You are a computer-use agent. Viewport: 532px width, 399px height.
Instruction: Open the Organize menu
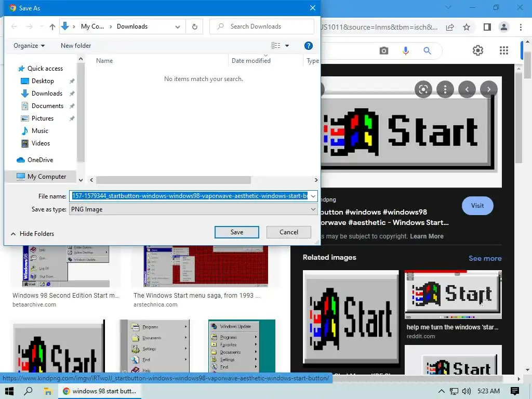tap(29, 46)
